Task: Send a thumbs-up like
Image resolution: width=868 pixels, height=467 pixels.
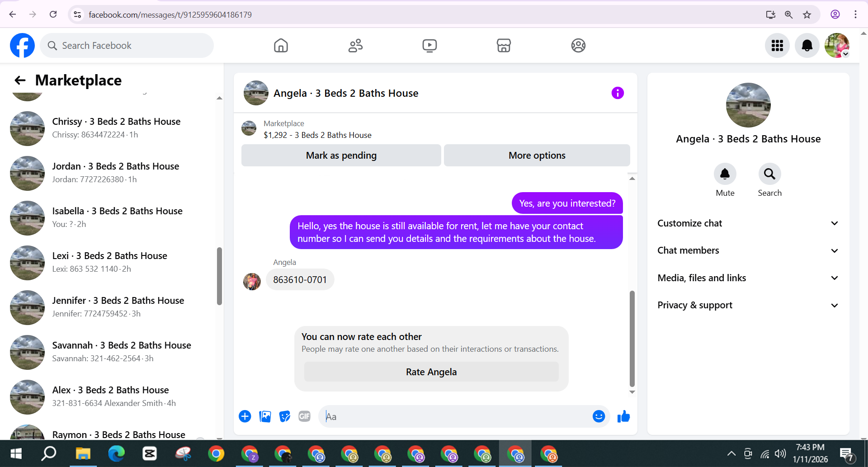Action: pos(623,416)
